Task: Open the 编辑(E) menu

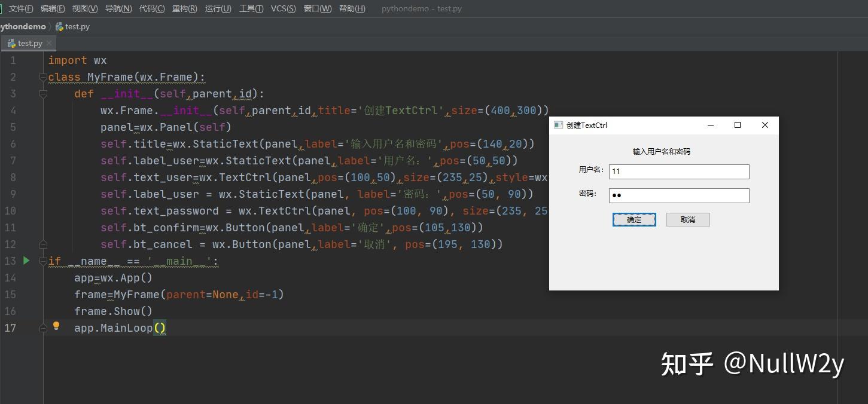Action: point(53,8)
